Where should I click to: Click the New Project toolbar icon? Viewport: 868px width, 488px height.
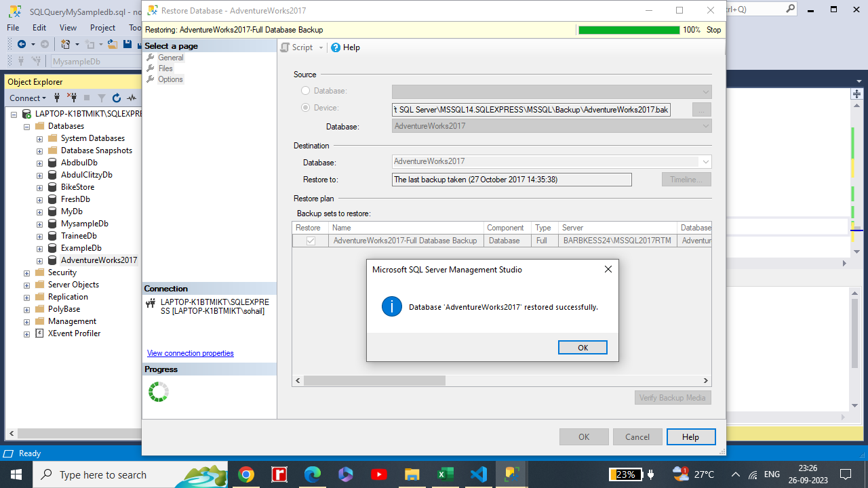tap(66, 44)
